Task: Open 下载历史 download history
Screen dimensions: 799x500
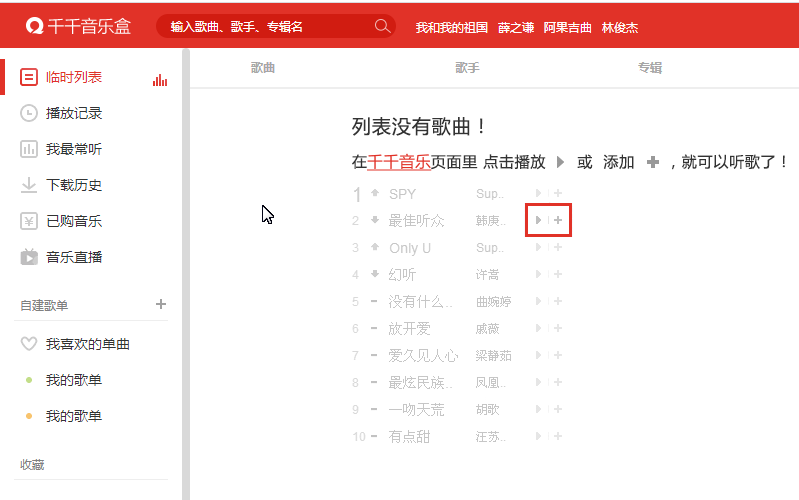Action: click(x=73, y=186)
